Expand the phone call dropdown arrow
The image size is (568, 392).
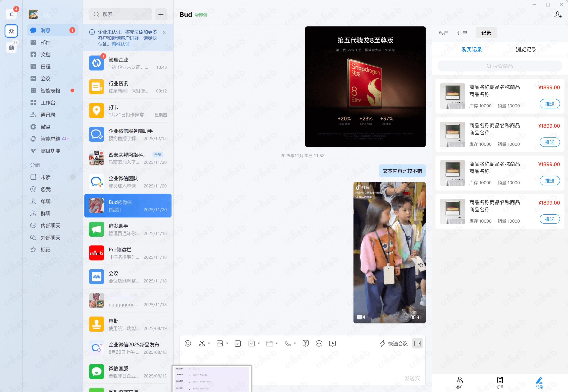[295, 343]
